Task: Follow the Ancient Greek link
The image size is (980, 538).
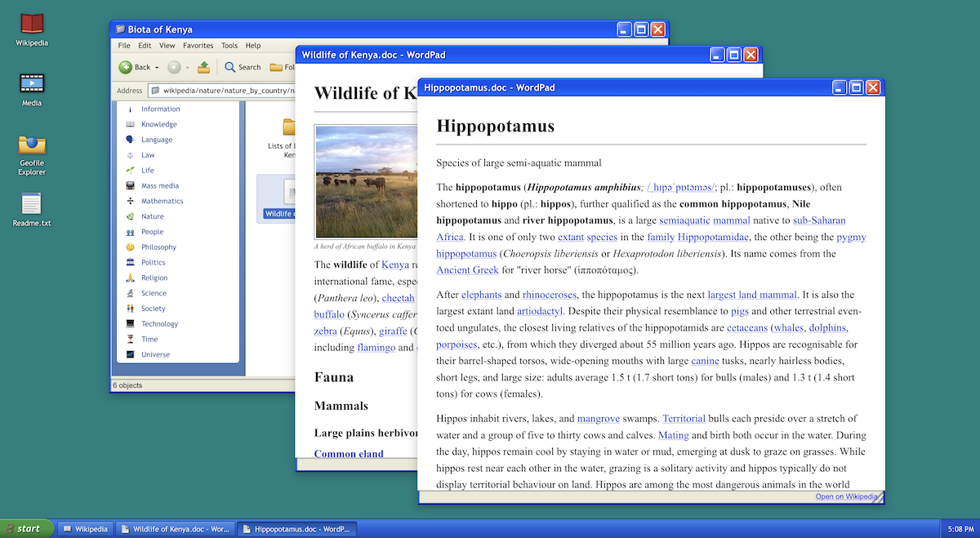Action: [467, 270]
